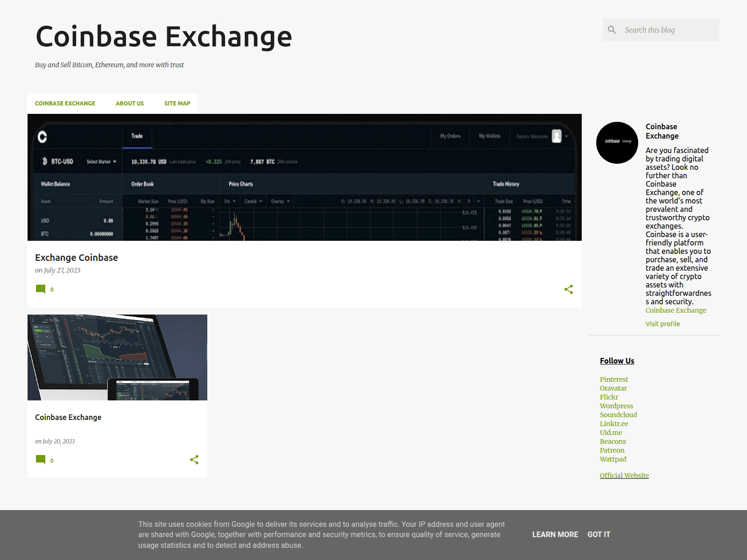
Task: Open blog search with the magnifier icon
Action: coord(612,29)
